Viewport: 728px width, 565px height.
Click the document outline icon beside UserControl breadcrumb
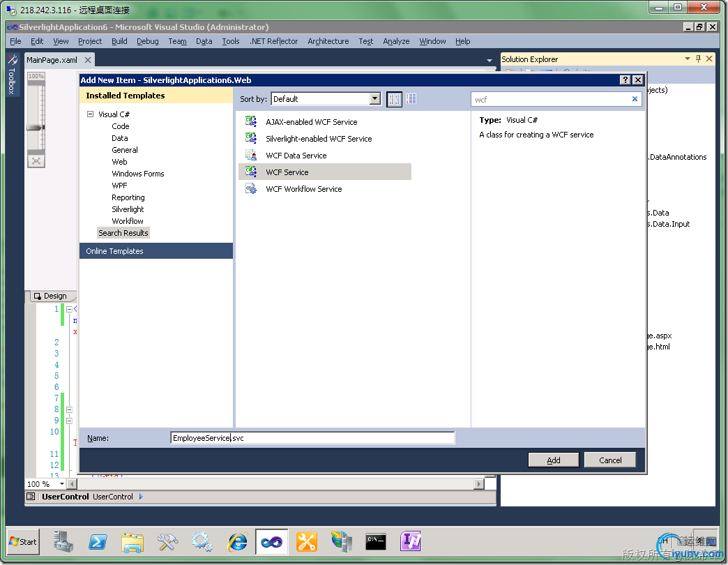[31, 496]
